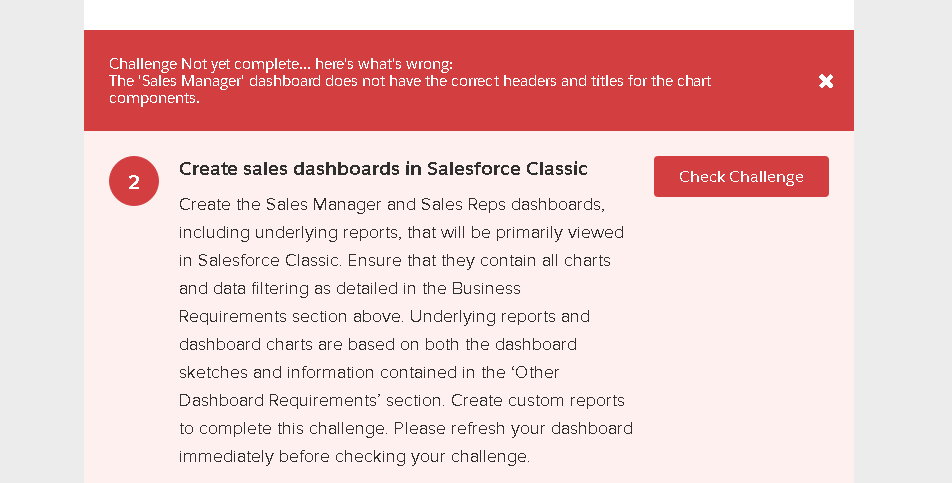Click the step 2 number badge
Image resolution: width=952 pixels, height=483 pixels.
pyautogui.click(x=134, y=181)
